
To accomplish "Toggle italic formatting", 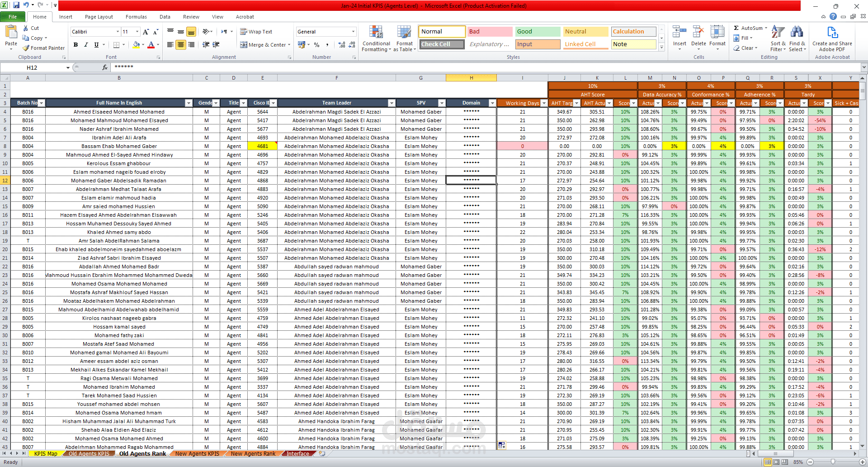I will coord(86,45).
